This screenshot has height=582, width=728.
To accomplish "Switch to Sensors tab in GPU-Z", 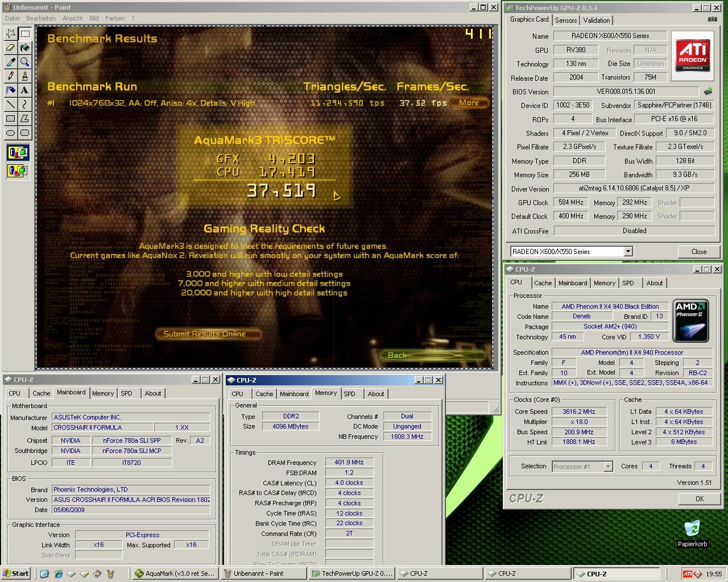I will (566, 20).
